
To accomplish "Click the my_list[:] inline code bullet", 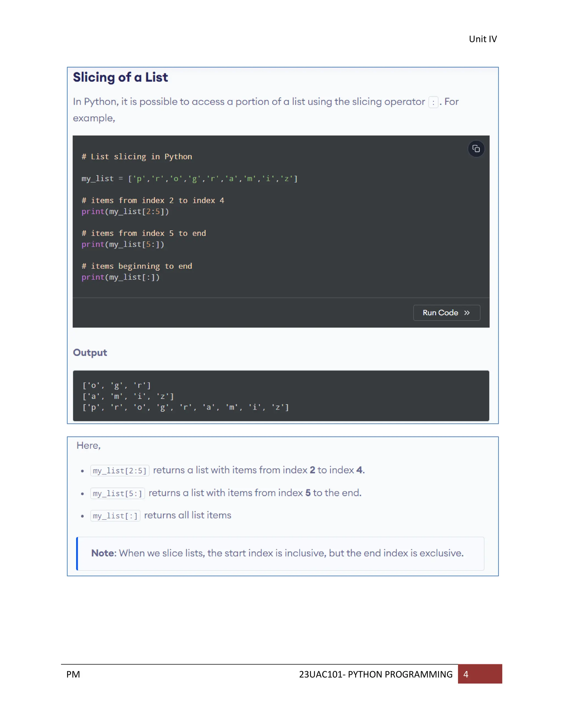I will 115,516.
